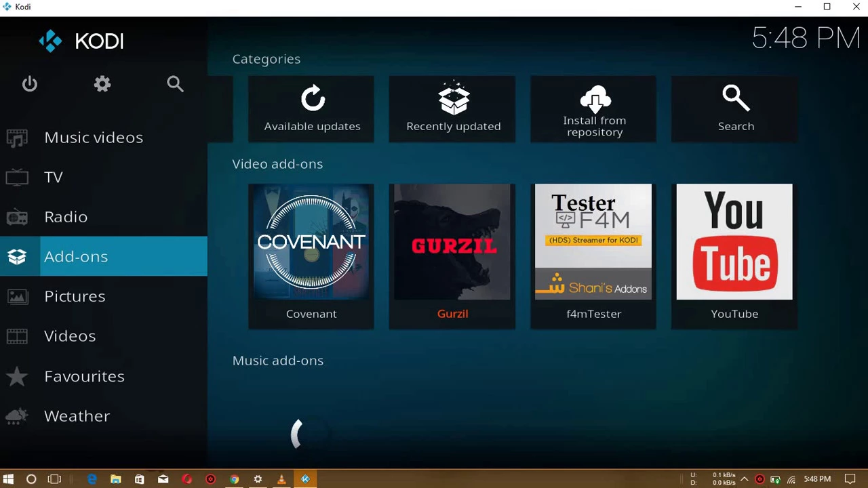This screenshot has height=488, width=868.
Task: Click the Favourites star icon
Action: point(17,376)
